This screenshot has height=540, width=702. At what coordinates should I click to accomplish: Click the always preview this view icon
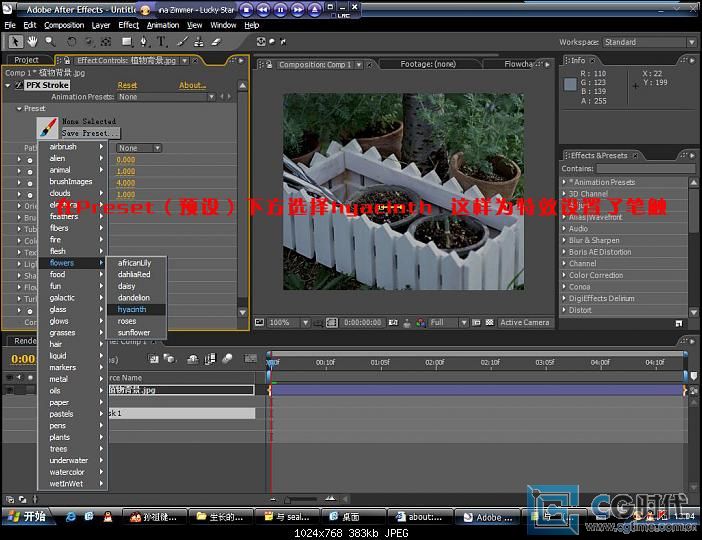click(260, 322)
